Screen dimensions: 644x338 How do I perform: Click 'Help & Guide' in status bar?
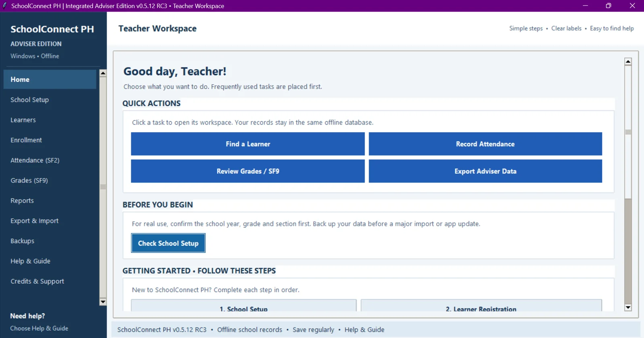coord(364,330)
